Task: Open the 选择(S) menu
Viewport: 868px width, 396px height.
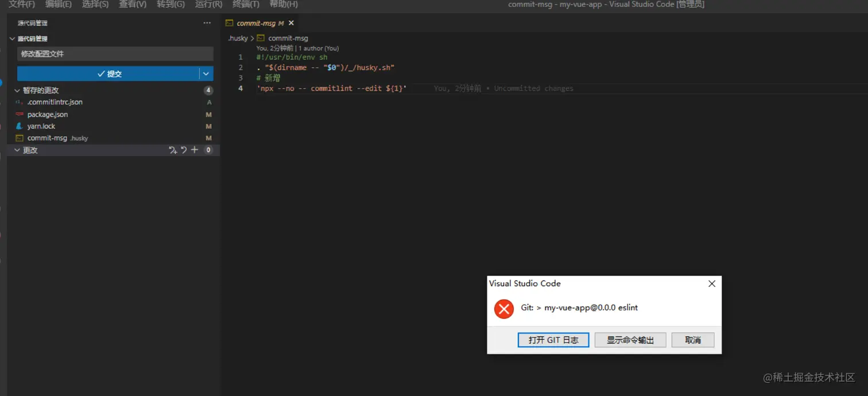Action: coord(95,4)
